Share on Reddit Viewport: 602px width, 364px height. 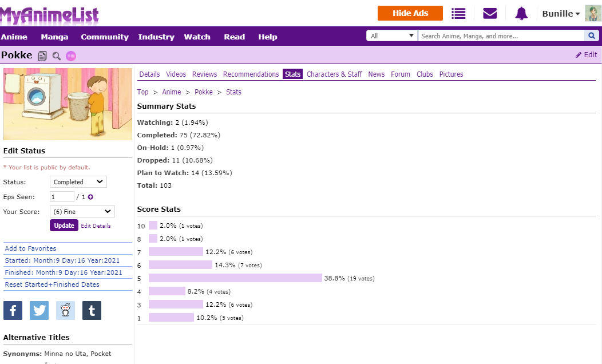point(66,311)
